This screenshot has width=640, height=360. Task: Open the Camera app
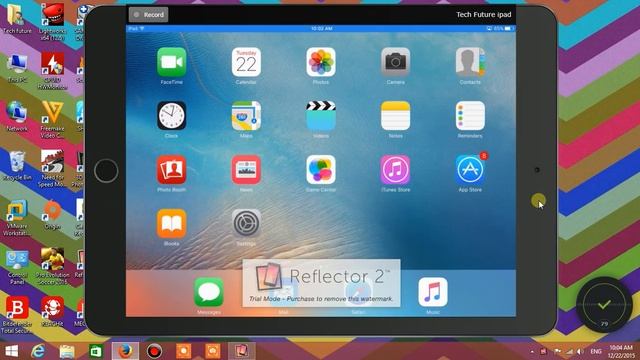coord(396,62)
